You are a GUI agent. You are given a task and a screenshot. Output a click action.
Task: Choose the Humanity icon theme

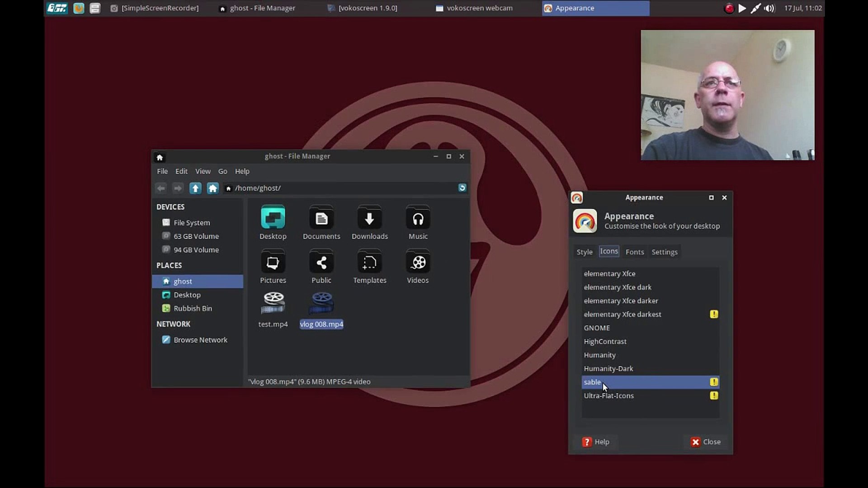(650, 355)
